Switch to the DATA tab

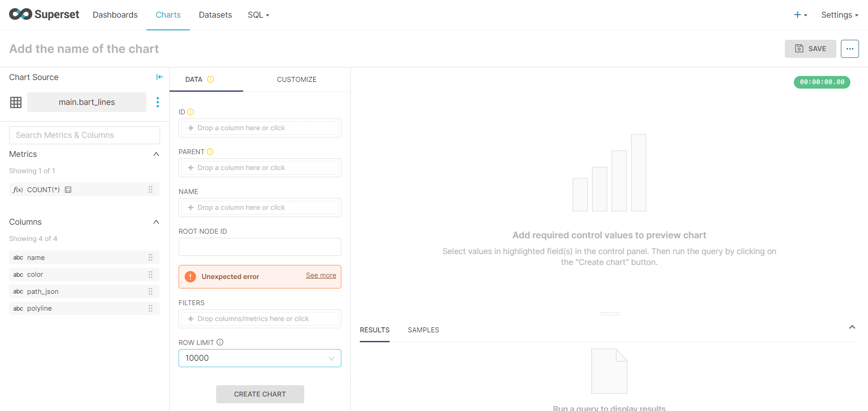pos(206,80)
